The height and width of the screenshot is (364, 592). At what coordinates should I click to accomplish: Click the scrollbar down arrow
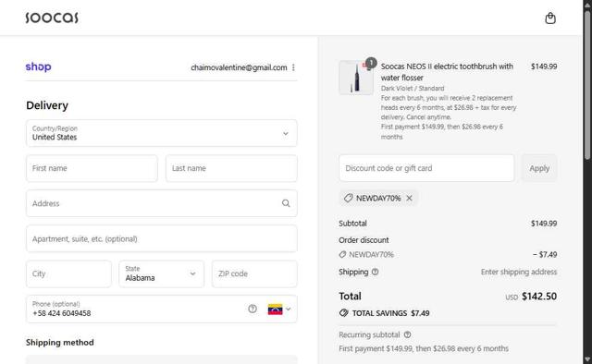(587, 359)
